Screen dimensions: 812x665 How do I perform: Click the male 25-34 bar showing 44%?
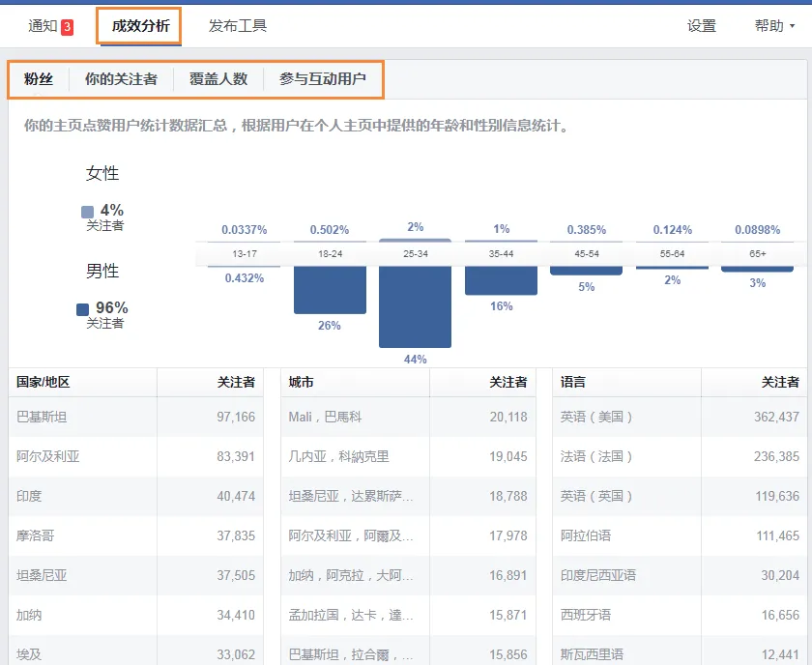point(416,306)
